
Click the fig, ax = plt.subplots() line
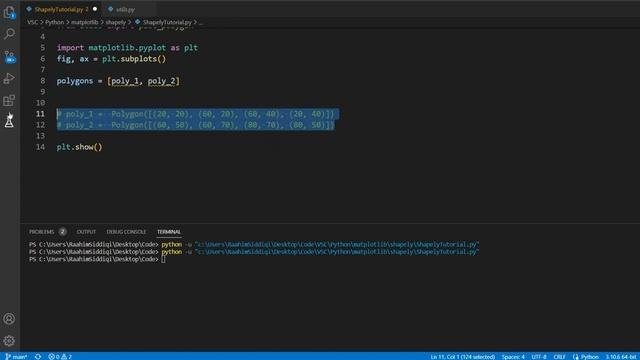pyautogui.click(x=111, y=59)
